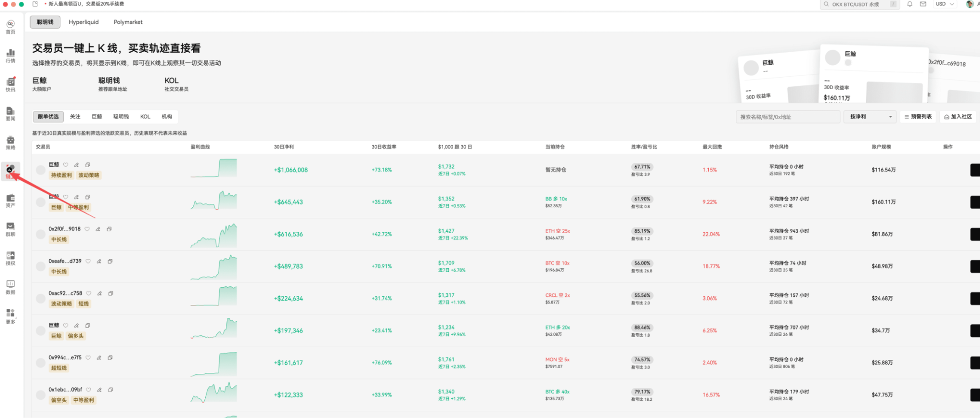Open the 策略 strategy robot icon
This screenshot has width=980, height=418.
pos(11,142)
